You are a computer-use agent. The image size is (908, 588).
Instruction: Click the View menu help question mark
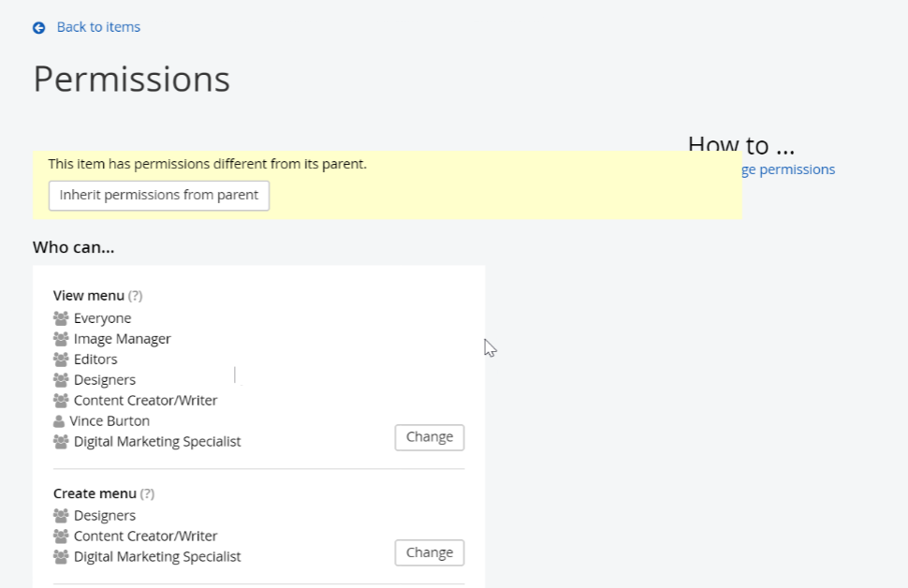(x=135, y=296)
